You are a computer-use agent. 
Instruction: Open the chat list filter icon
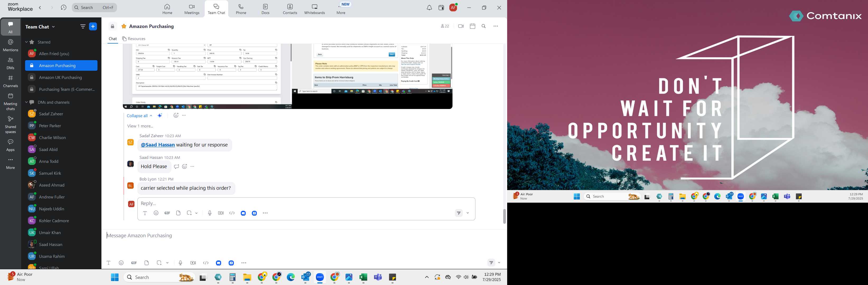(83, 27)
